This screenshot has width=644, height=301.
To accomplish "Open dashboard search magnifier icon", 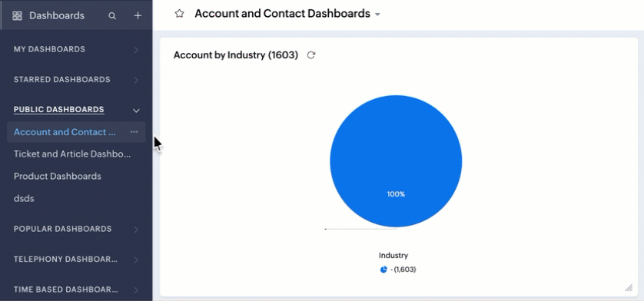I will click(112, 16).
